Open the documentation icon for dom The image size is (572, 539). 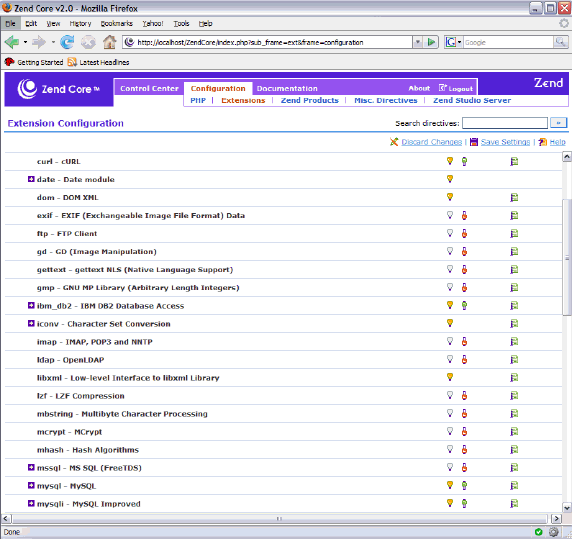click(514, 197)
